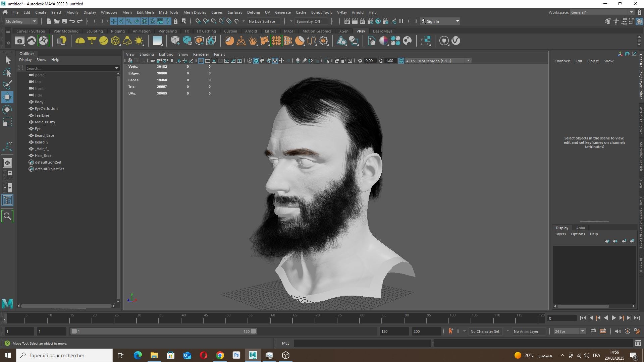Click the layer editor horizontal scrollbar
This screenshot has width=644, height=362.
click(x=584, y=306)
